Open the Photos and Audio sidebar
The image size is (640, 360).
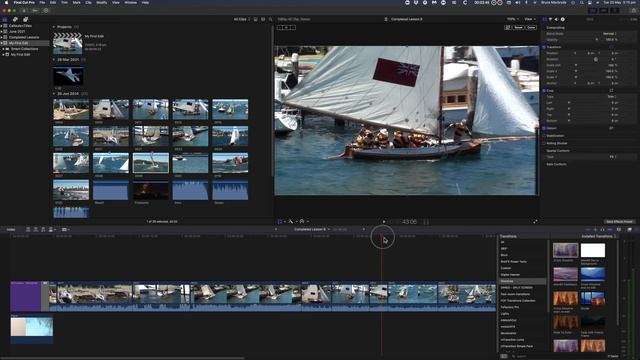pyautogui.click(x=15, y=19)
